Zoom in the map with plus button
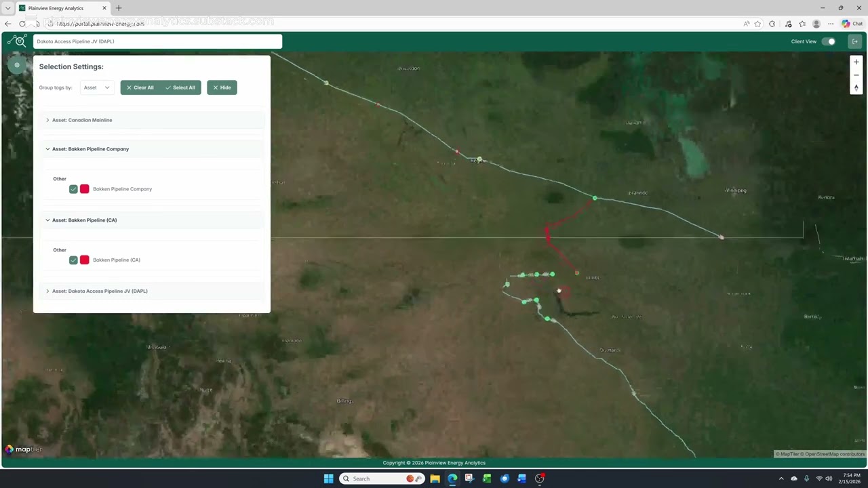 856,62
